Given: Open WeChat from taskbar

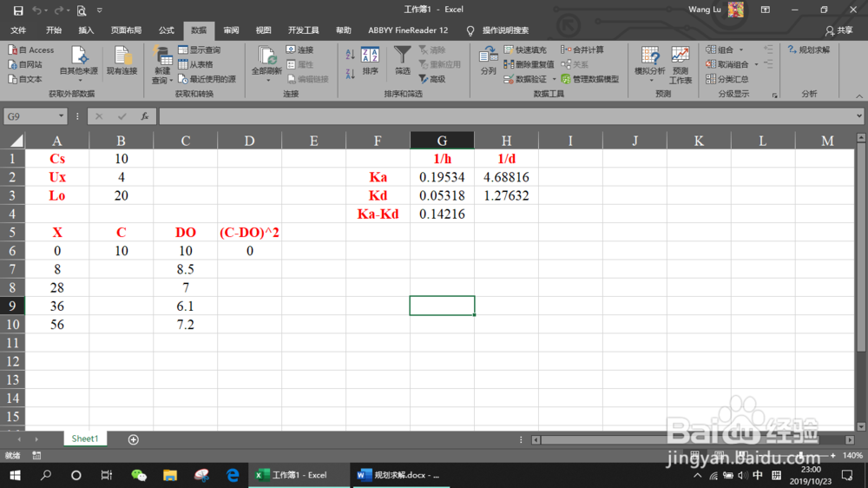Looking at the screenshot, I should [x=138, y=475].
